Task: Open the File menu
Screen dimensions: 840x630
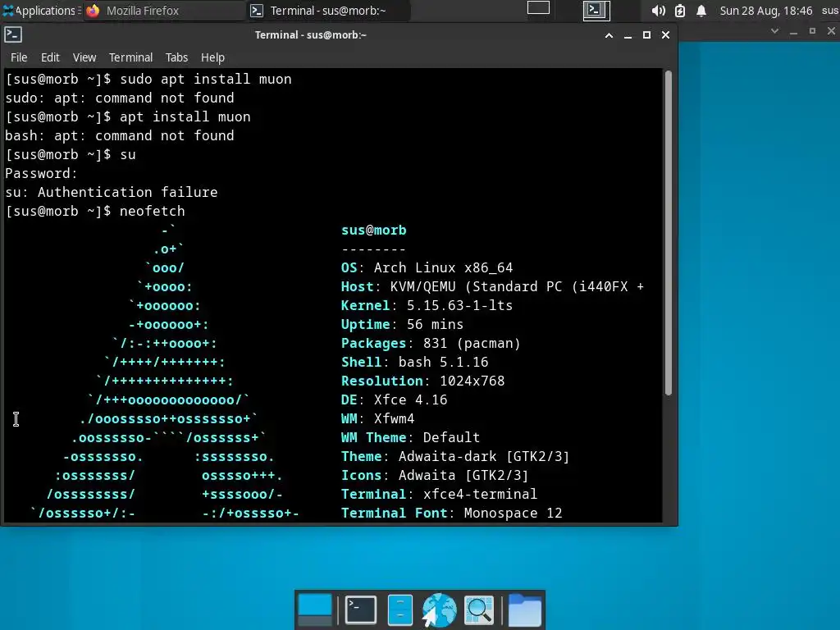Action: (19, 57)
